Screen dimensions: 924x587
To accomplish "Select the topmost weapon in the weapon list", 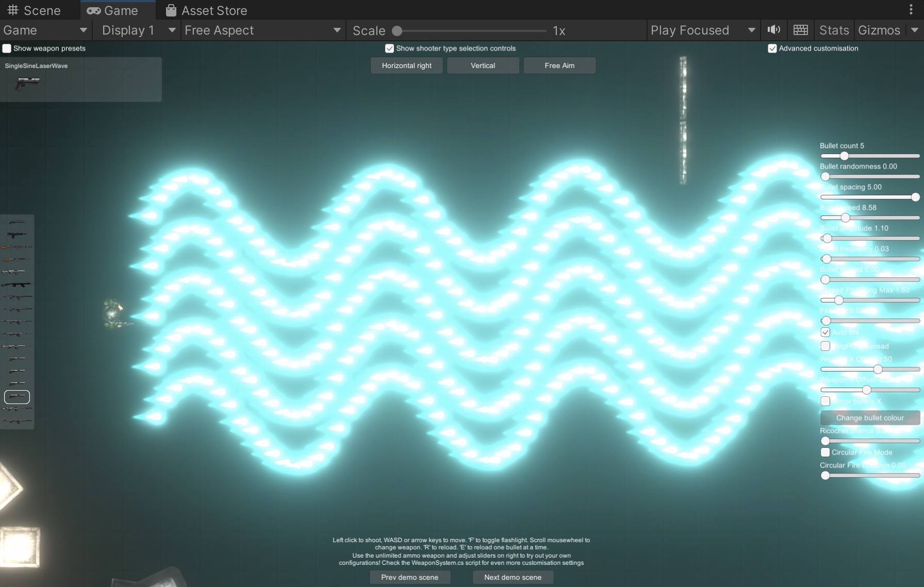I will pos(17,222).
